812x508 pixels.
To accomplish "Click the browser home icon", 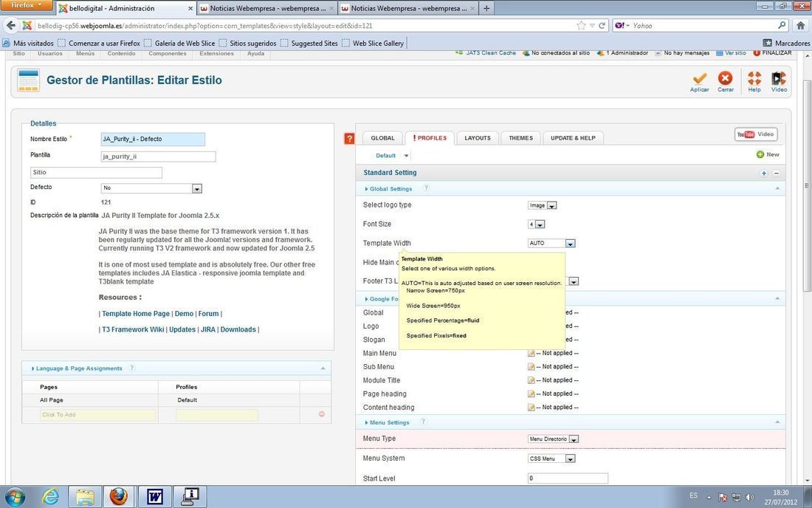I will click(x=801, y=25).
